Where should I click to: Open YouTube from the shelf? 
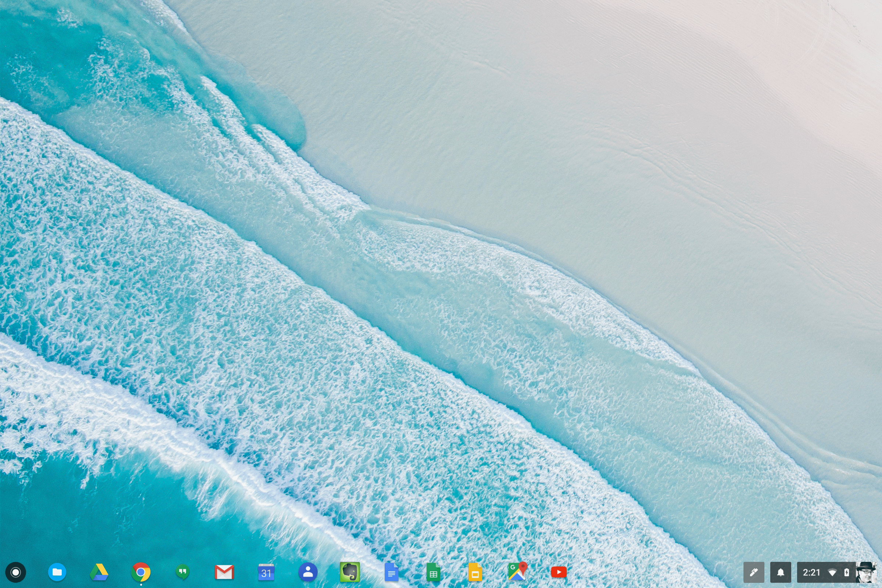click(559, 572)
